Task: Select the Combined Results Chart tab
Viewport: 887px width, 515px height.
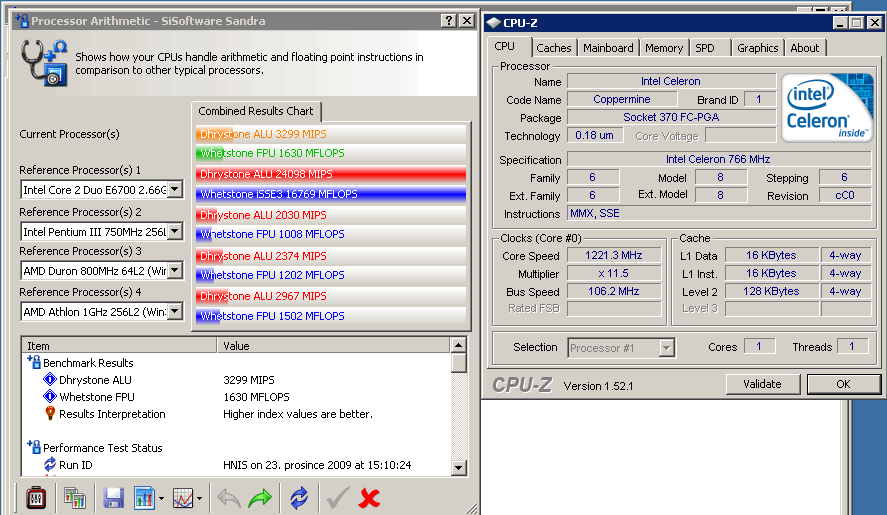Action: point(256,111)
